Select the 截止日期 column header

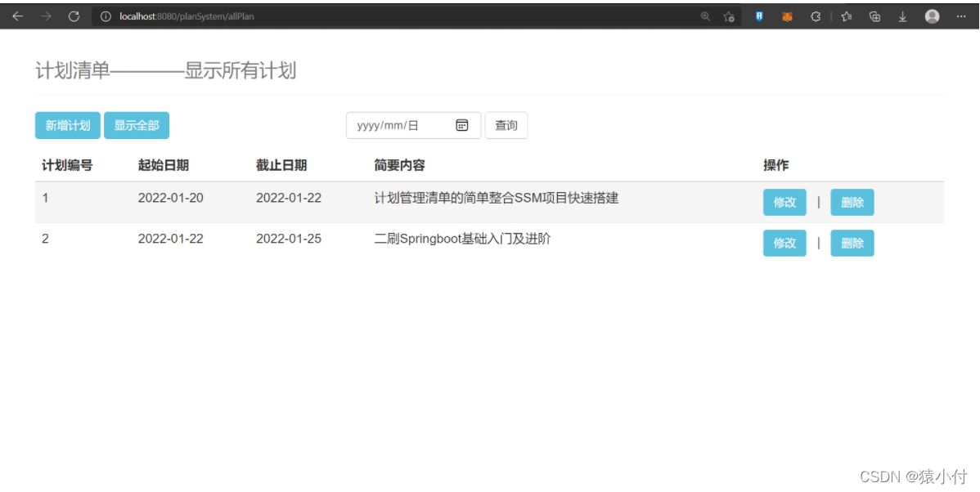[x=281, y=165]
